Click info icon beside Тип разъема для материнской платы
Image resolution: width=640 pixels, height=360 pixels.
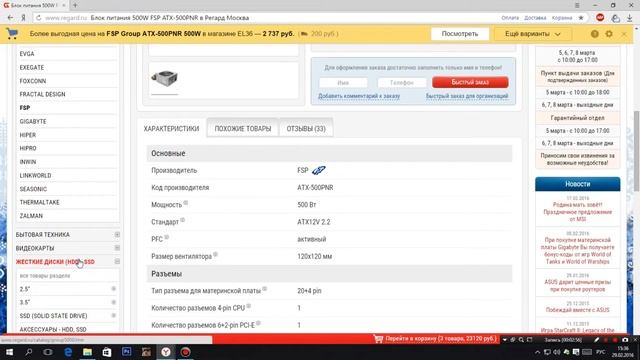coord(264,289)
